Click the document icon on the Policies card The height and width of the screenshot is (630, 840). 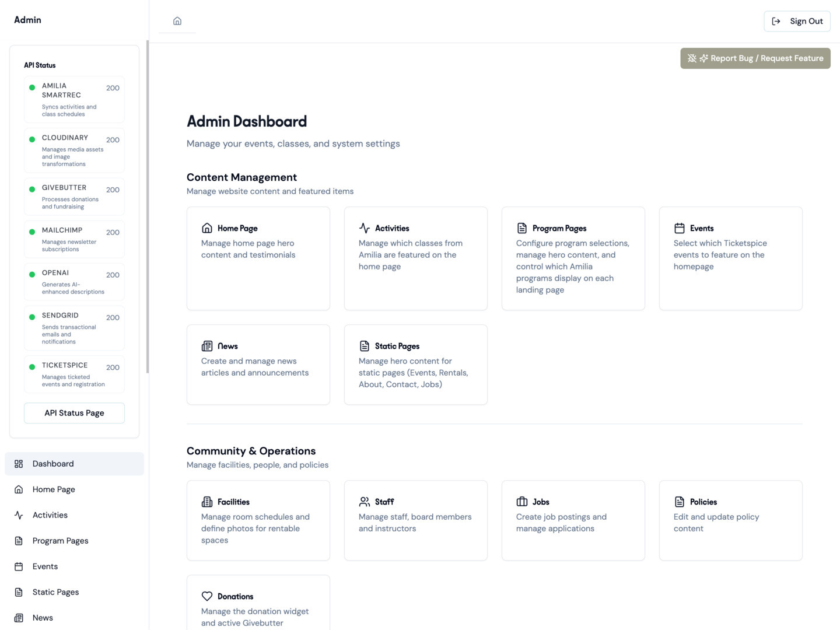680,502
